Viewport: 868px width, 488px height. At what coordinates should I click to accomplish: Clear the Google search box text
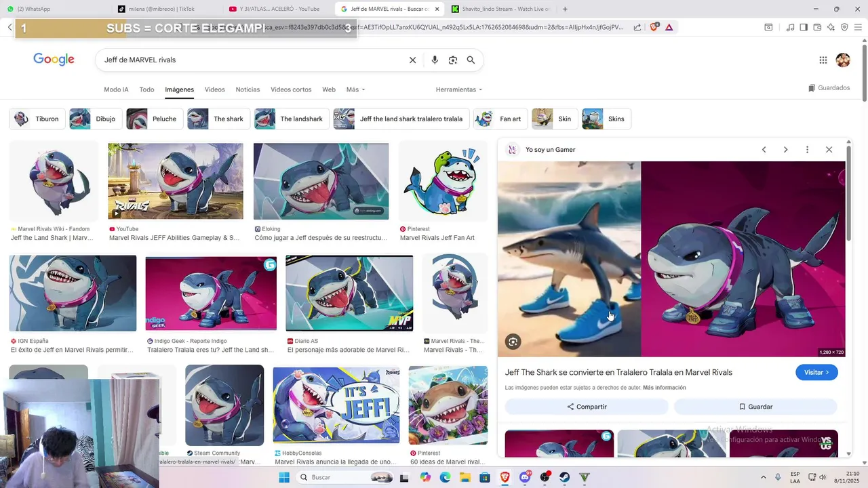pos(412,60)
